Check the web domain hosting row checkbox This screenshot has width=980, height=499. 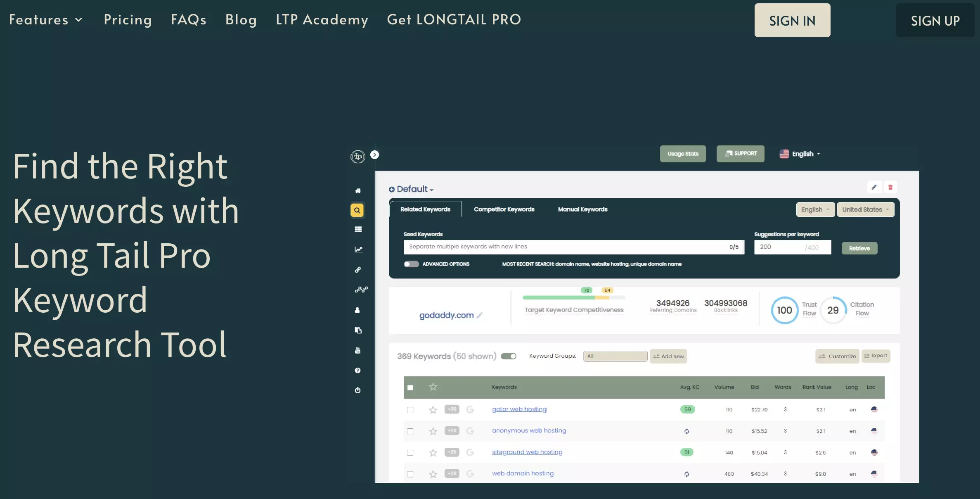pos(410,474)
